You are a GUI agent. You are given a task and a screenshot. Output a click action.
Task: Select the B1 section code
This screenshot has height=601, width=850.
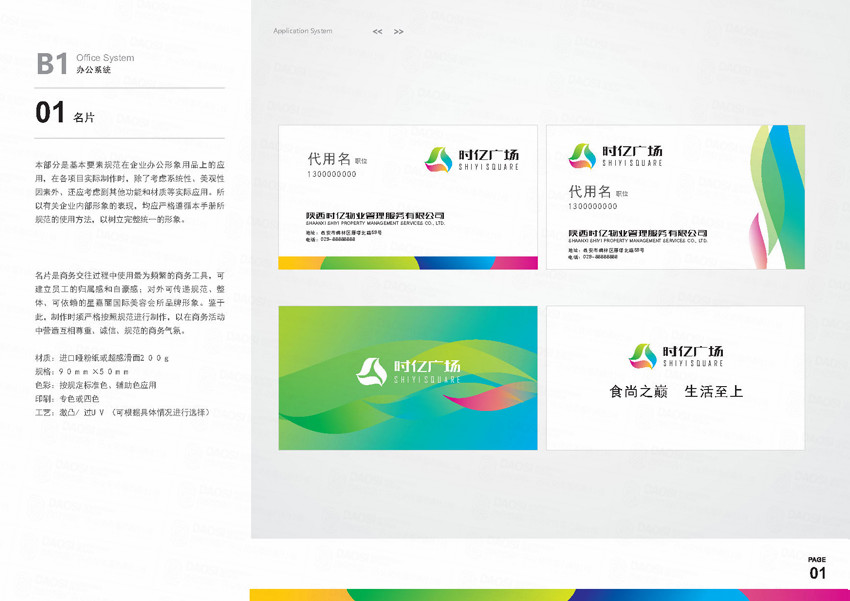click(52, 64)
